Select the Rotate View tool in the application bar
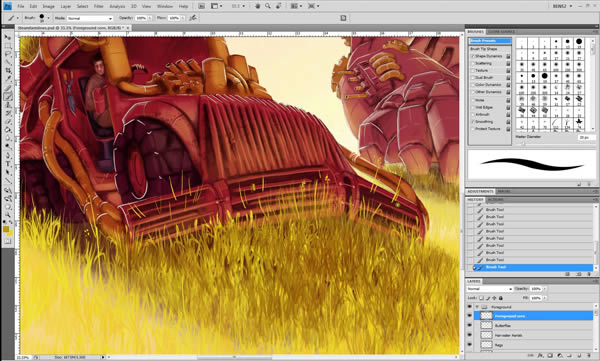The width and height of the screenshot is (600, 361). click(279, 6)
